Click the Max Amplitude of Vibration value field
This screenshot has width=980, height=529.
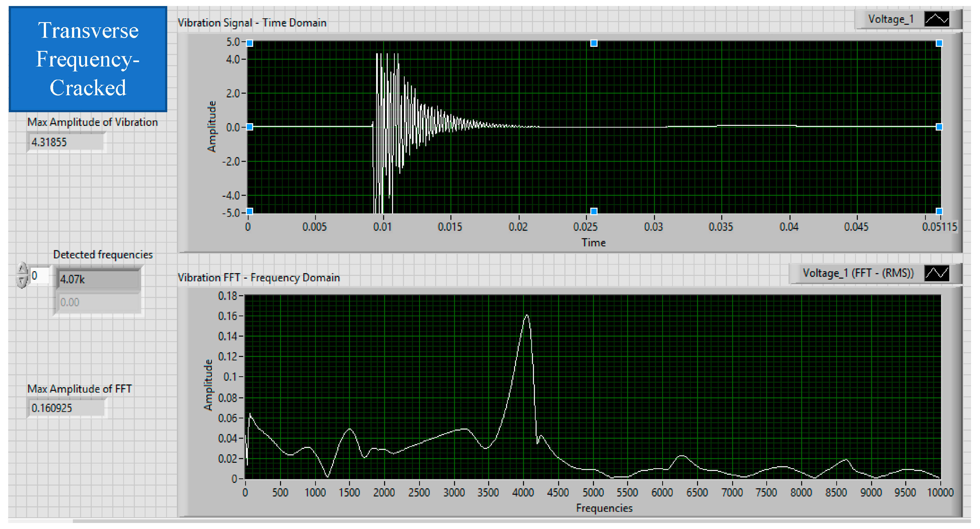(x=66, y=142)
